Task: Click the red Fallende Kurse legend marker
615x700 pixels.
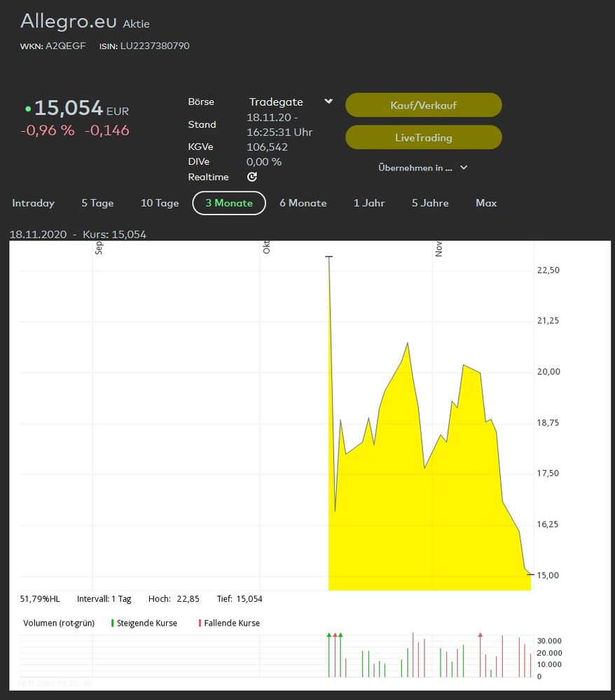Action: 200,623
